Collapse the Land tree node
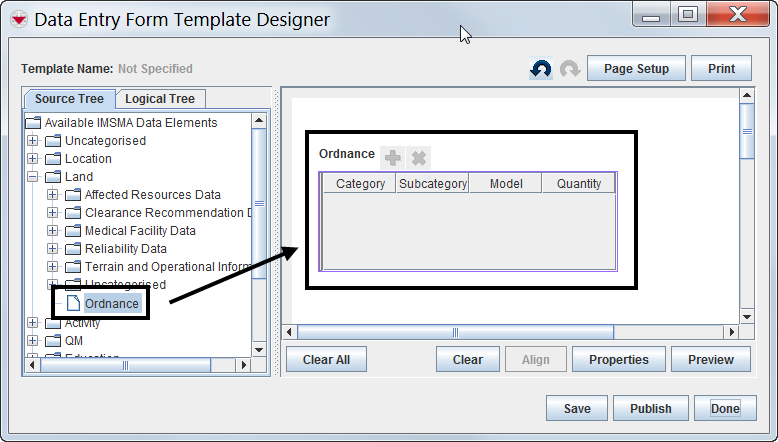The image size is (778, 442). click(33, 177)
